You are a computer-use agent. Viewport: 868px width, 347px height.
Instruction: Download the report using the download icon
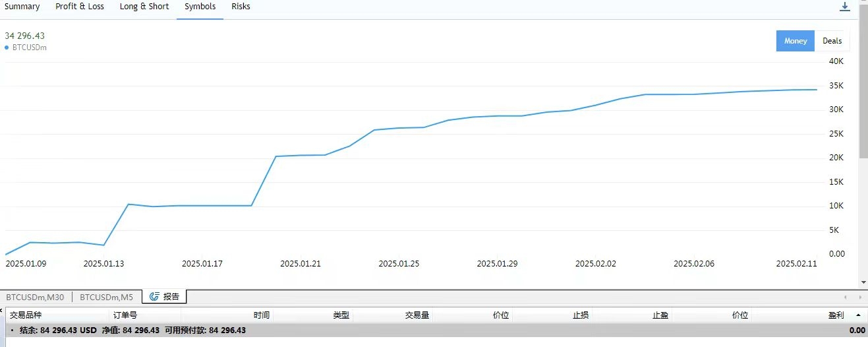tap(844, 7)
